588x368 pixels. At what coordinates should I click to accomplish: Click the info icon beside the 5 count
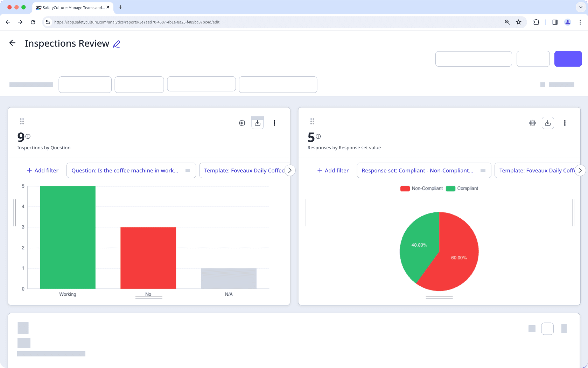tap(318, 137)
